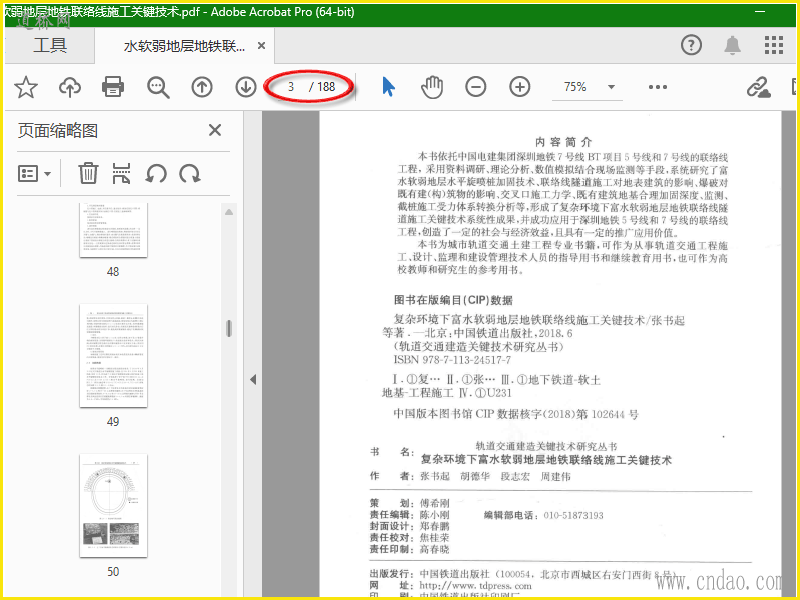Collapse the navigation pane with the left arrow
Screen dimensions: 800x600
[253, 379]
